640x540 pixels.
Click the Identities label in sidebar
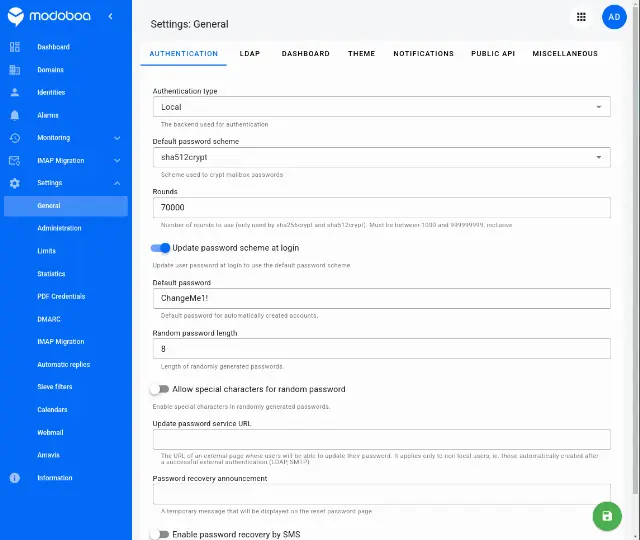pos(51,92)
